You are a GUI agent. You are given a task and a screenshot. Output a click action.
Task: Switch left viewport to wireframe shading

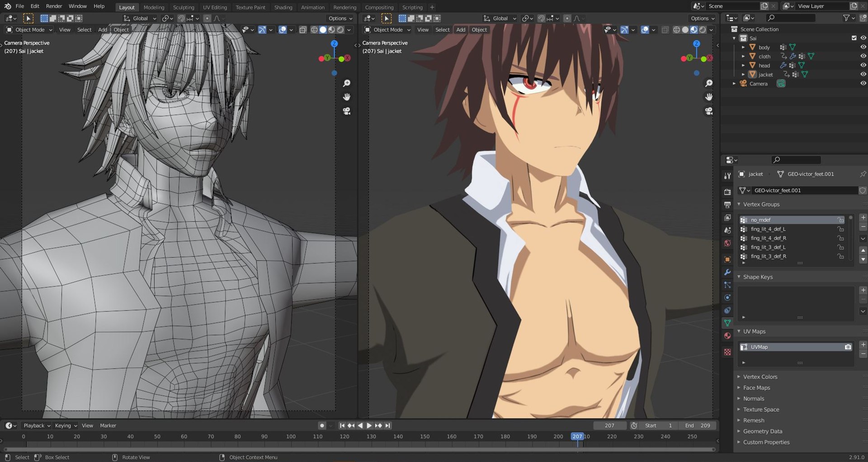pos(314,30)
